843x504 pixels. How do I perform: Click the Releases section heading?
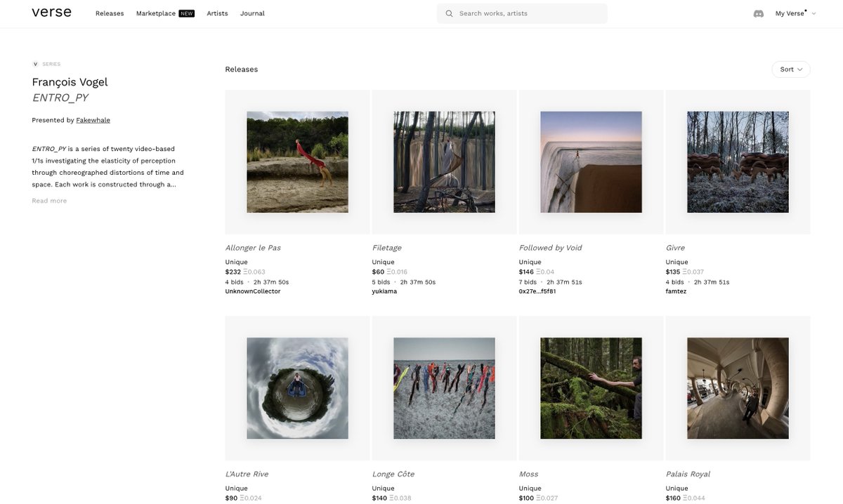pos(241,69)
